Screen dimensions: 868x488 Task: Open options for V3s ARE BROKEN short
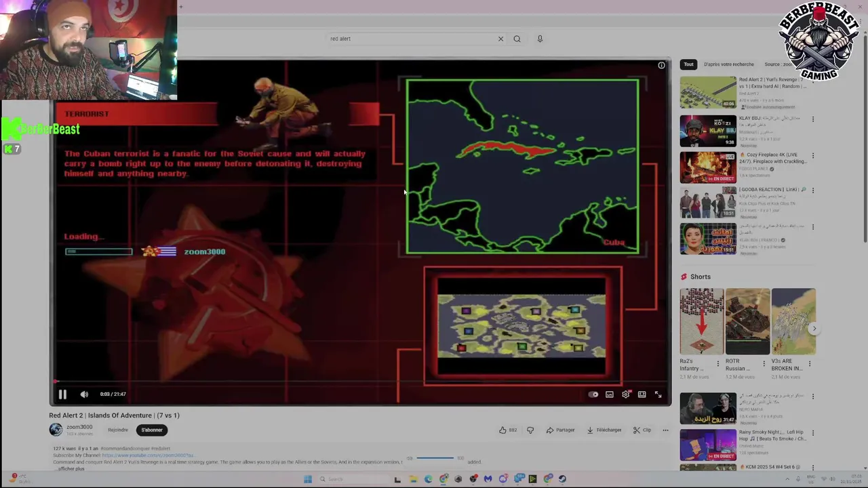click(x=809, y=364)
